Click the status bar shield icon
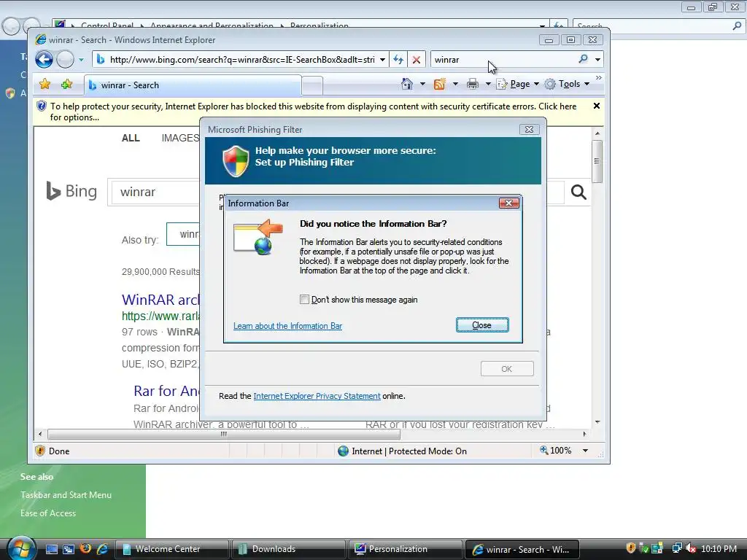Viewport: 747px width, 560px height. tap(40, 451)
